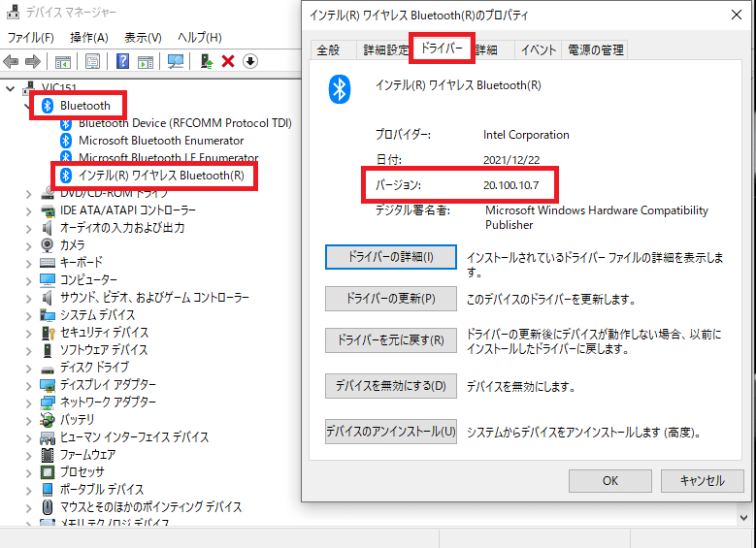Screen dimensions: 756x548
Task: Click the セキュリティ デバイス category icon
Action: point(48,333)
